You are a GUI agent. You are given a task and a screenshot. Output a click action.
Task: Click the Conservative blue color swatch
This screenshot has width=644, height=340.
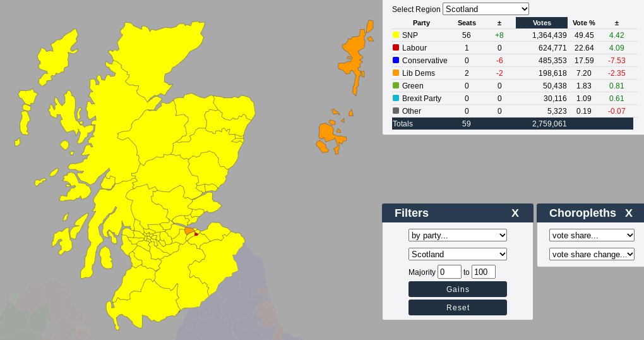coord(396,61)
